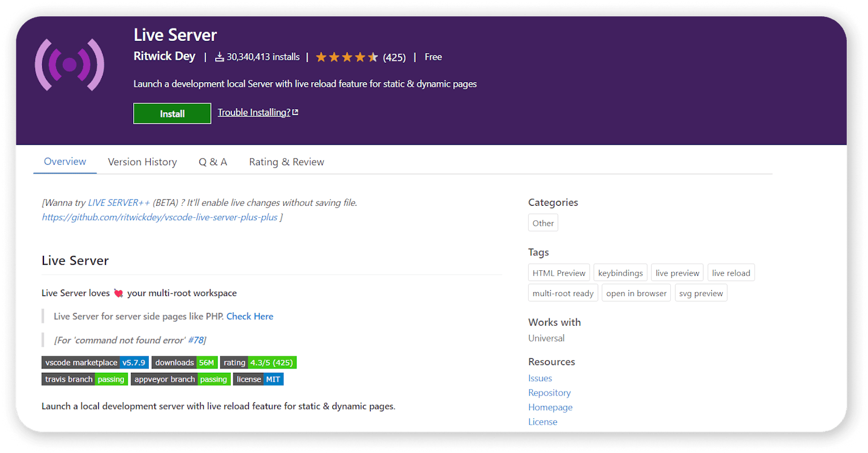Open the Check Here PHP link
868x453 pixels.
(x=250, y=316)
